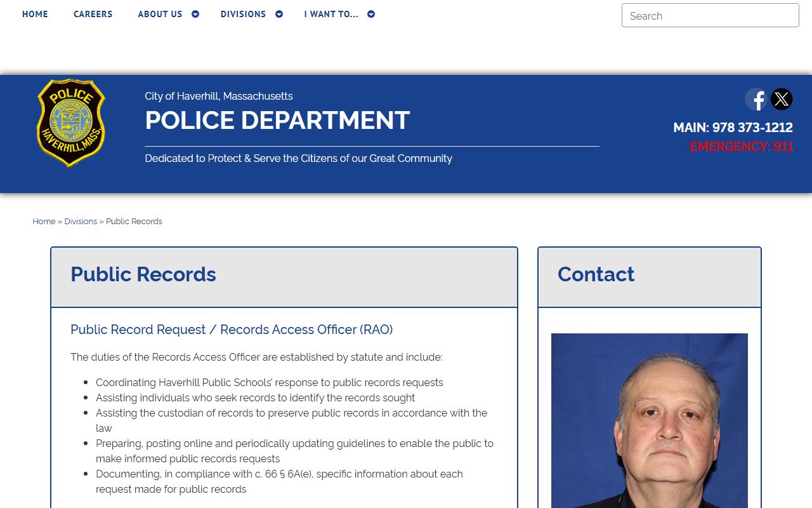Click the contact officer photo
This screenshot has width=812, height=508.
650,420
